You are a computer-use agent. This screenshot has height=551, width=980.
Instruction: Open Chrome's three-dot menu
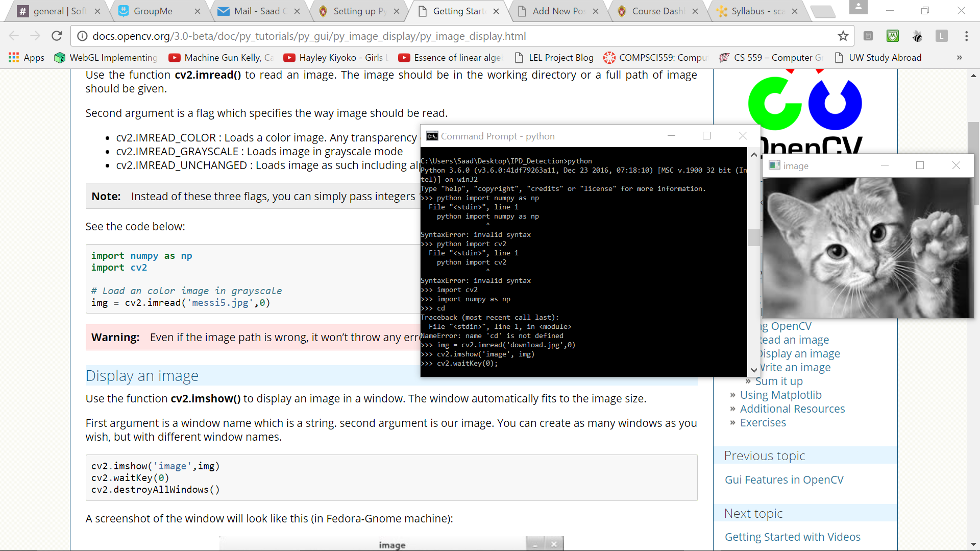pyautogui.click(x=966, y=36)
